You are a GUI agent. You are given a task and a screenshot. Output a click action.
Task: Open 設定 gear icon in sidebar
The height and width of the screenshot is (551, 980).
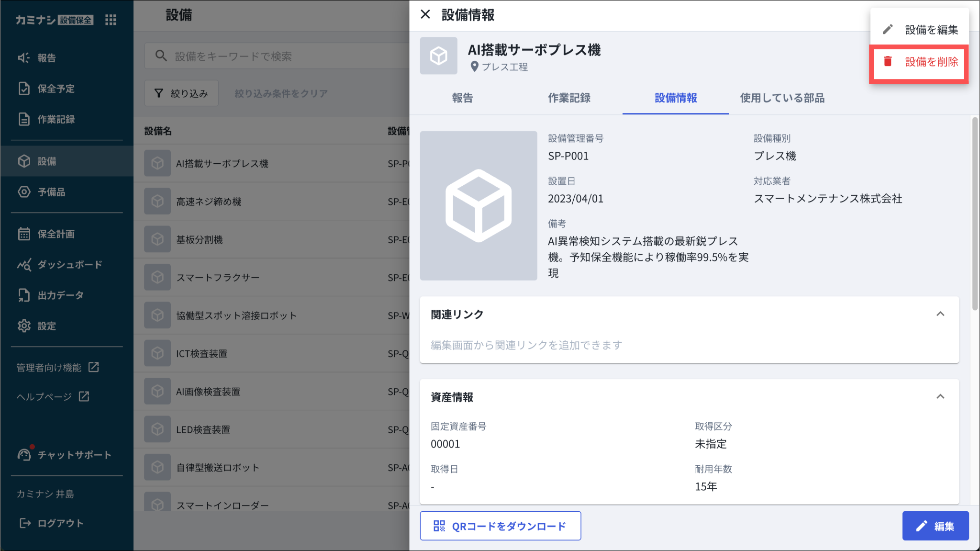24,326
